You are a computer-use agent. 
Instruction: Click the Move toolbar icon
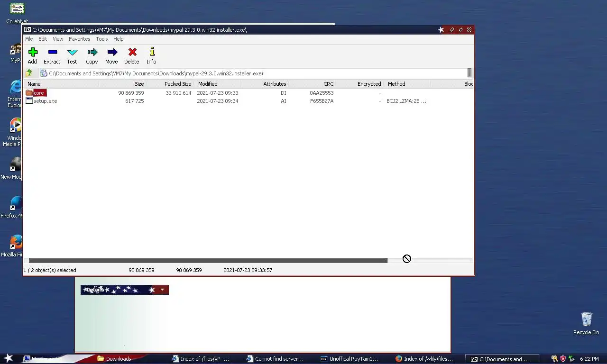point(112,52)
